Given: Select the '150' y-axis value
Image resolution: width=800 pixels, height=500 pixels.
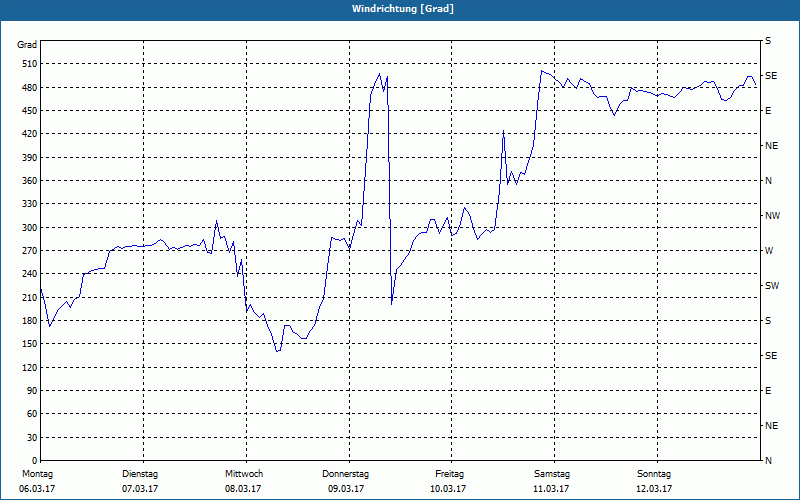Looking at the screenshot, I should tap(30, 344).
